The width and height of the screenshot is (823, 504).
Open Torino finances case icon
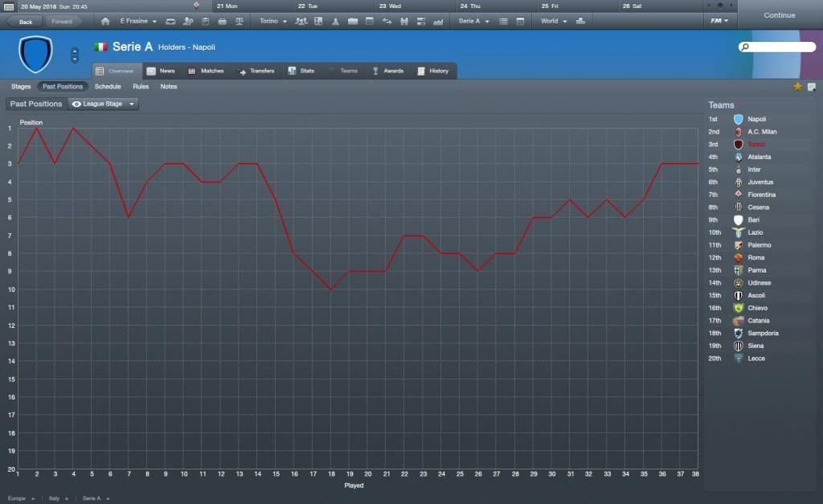(353, 22)
